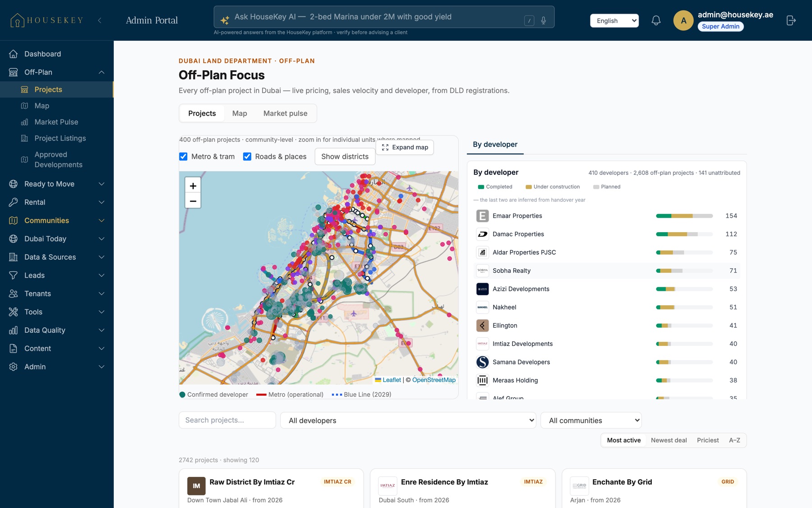The height and width of the screenshot is (508, 812).
Task: Click the Imtiaz Developments logo
Action: (482, 344)
